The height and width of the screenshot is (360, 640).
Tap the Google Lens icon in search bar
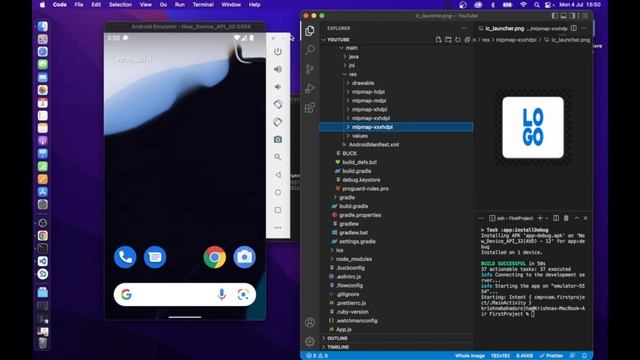243,294
